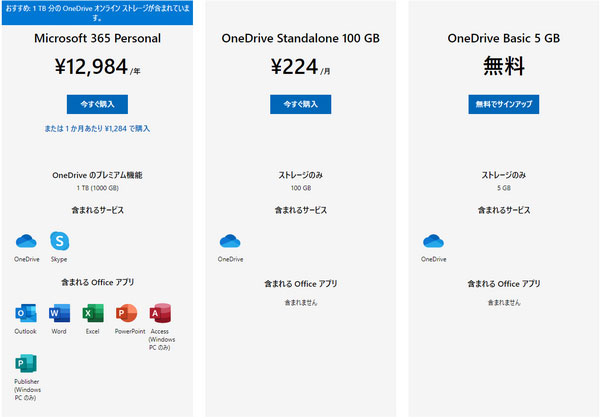Click the Access app icon
The height and width of the screenshot is (418, 600).
[160, 313]
